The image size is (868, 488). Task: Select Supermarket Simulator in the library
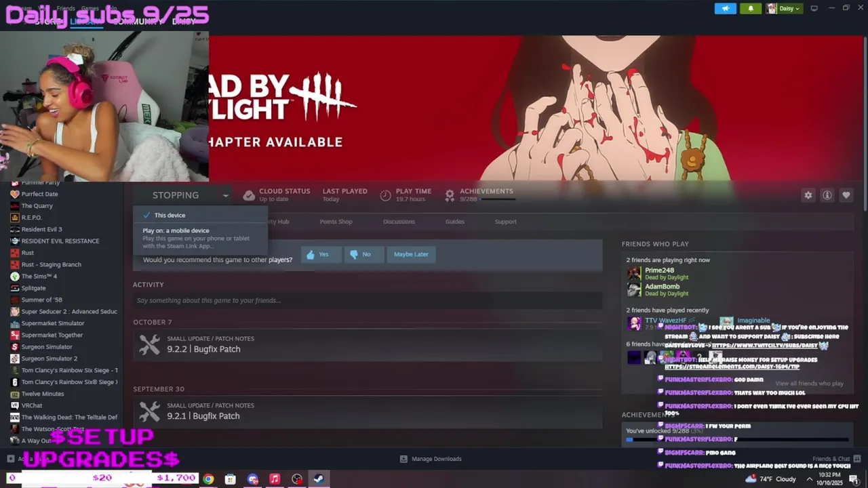52,323
